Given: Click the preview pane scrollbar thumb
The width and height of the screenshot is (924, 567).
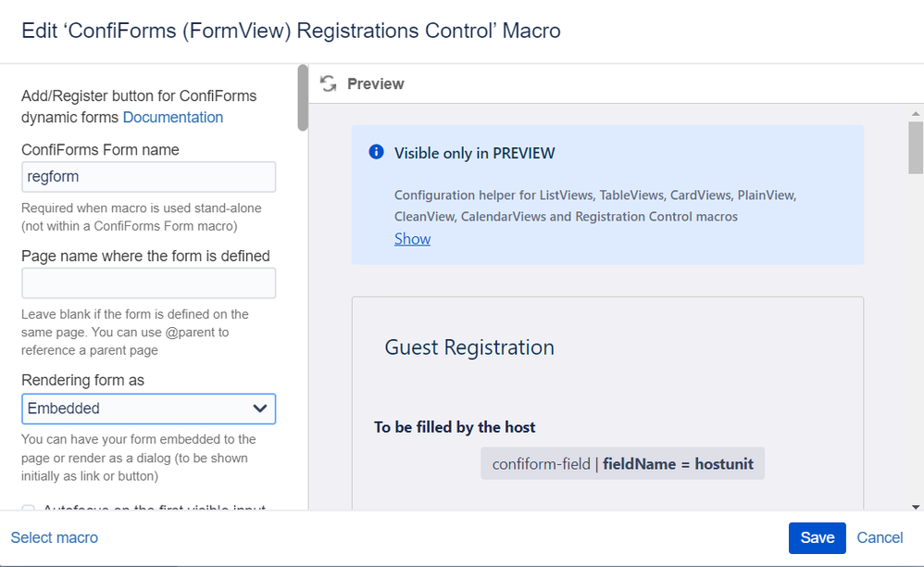Looking at the screenshot, I should coord(915,148).
